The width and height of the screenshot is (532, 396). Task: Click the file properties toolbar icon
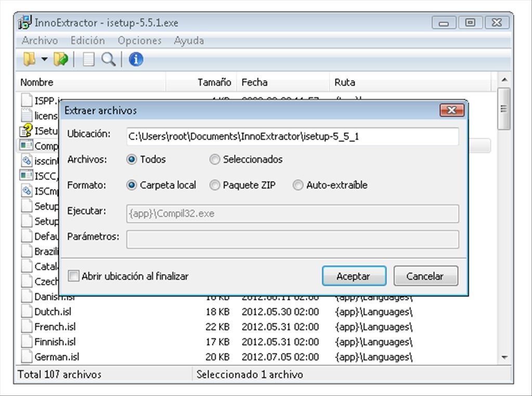click(88, 59)
